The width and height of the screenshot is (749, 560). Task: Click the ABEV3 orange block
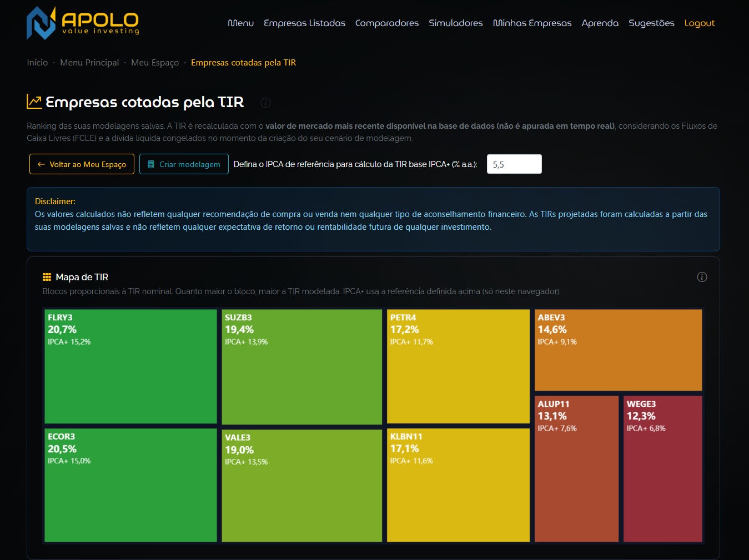619,350
